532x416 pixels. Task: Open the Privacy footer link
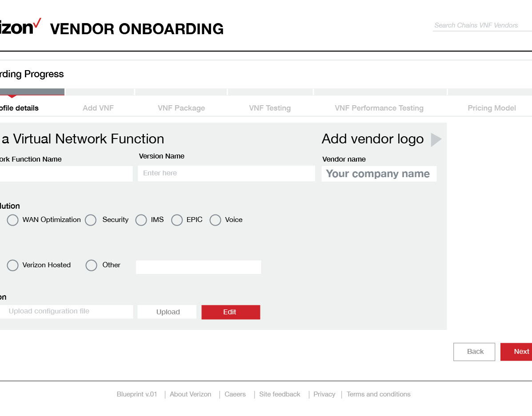point(324,394)
